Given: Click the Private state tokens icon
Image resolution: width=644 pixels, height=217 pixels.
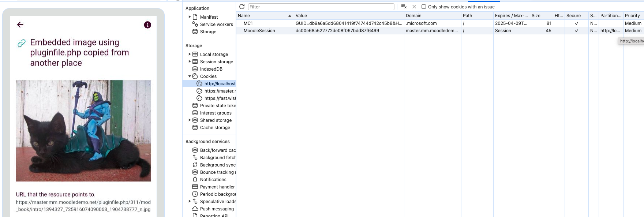Looking at the screenshot, I should (195, 105).
